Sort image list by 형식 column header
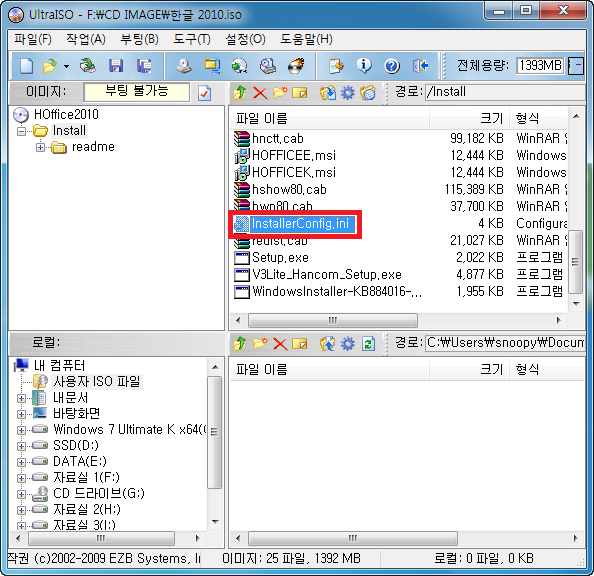The width and height of the screenshot is (594, 576). (538, 119)
